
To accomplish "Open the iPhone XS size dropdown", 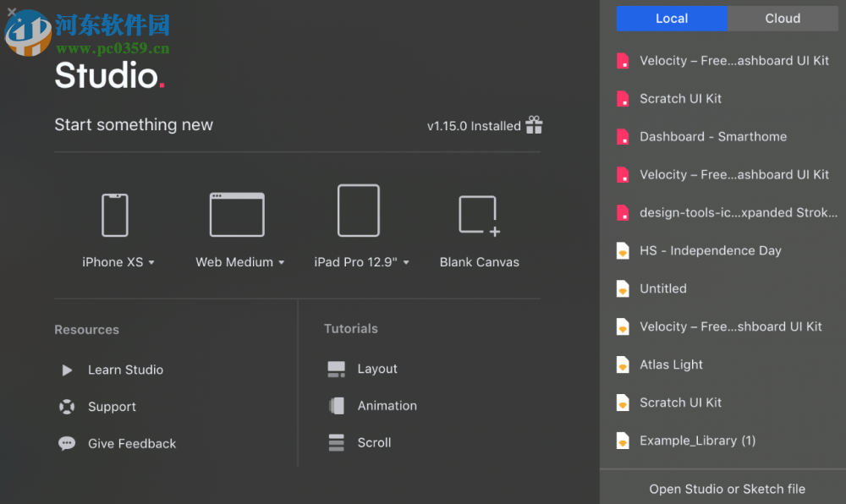I will (x=151, y=262).
